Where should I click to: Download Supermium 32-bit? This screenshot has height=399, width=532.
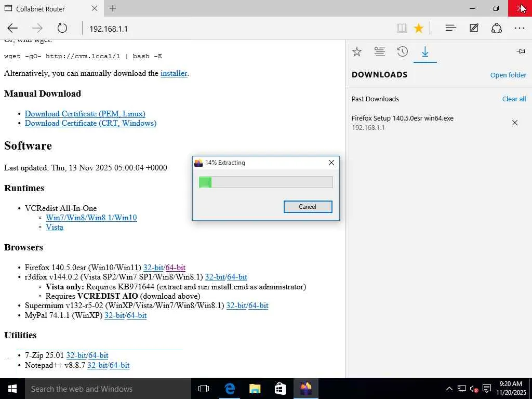[x=236, y=305]
